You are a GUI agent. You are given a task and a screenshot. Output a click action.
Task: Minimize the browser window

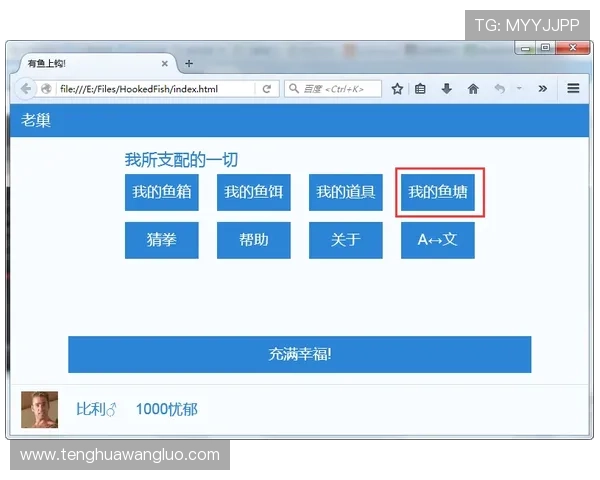coord(525,48)
